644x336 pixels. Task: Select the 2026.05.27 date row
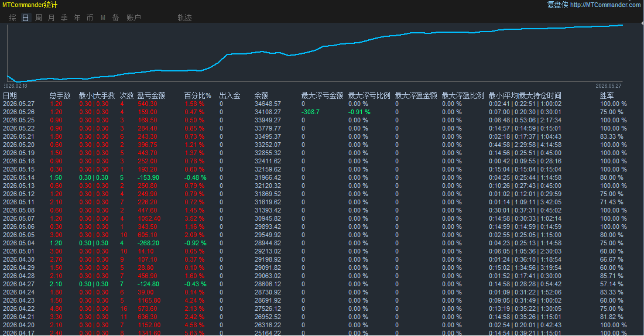[19, 104]
